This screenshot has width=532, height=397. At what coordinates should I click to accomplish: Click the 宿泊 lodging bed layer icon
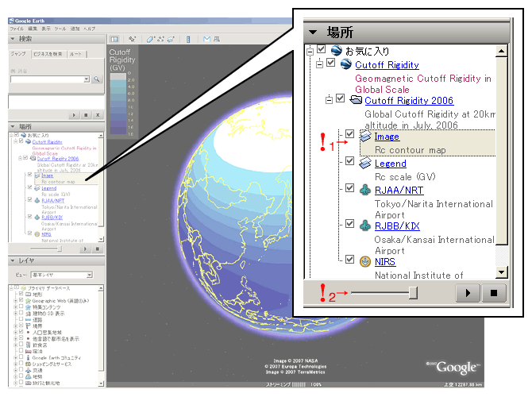pyautogui.click(x=28, y=351)
